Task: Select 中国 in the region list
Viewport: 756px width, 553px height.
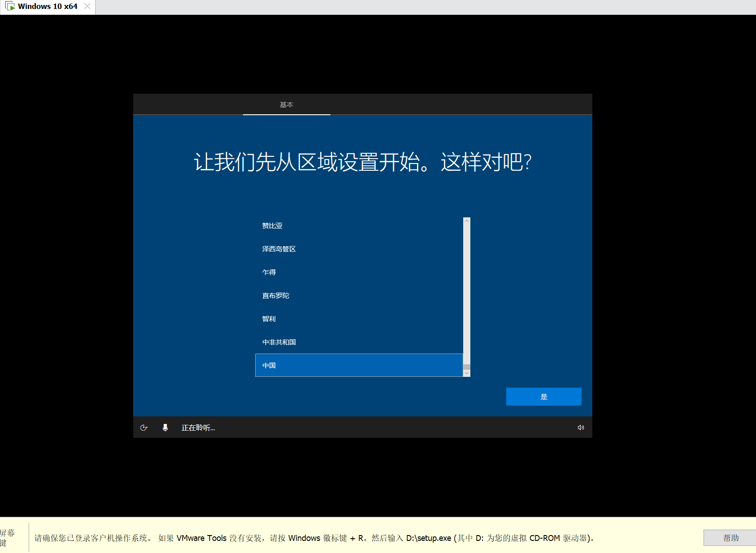Action: (x=359, y=365)
